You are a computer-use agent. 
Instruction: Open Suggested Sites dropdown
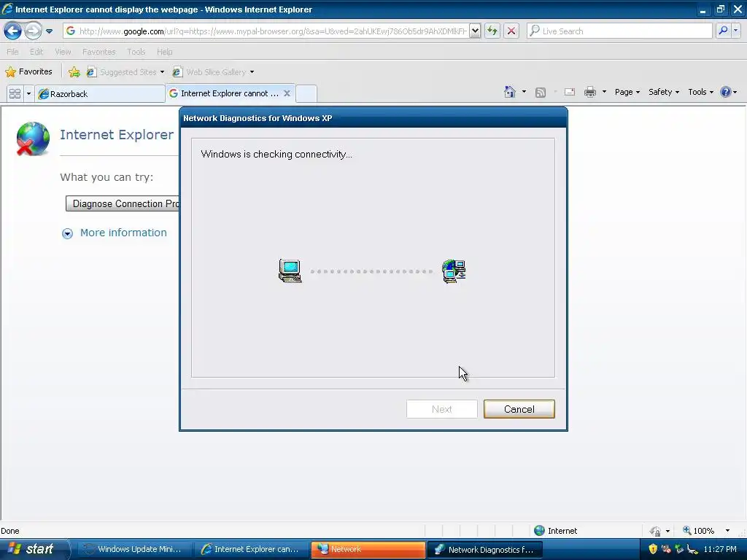click(125, 72)
